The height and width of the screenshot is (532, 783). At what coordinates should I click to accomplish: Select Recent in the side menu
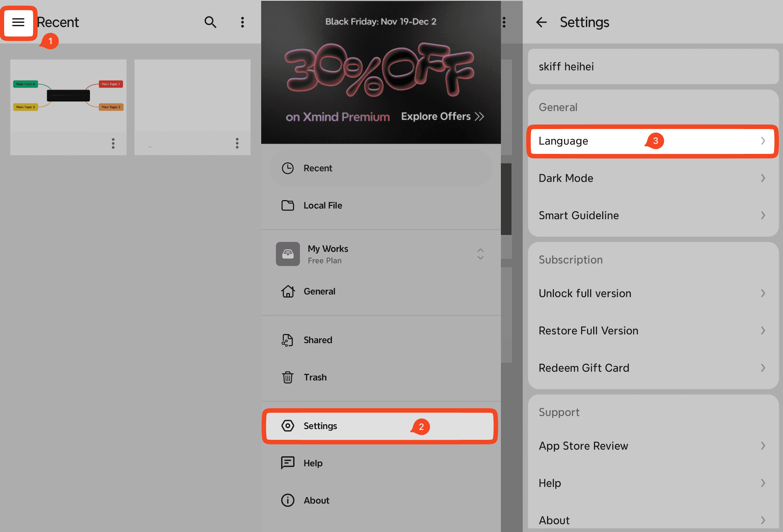[x=318, y=168]
